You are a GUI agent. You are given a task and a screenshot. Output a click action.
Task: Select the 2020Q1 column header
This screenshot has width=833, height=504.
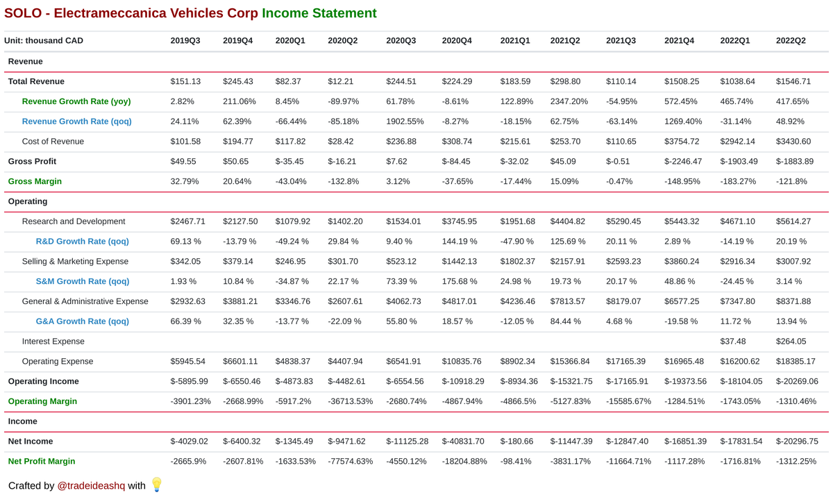290,41
